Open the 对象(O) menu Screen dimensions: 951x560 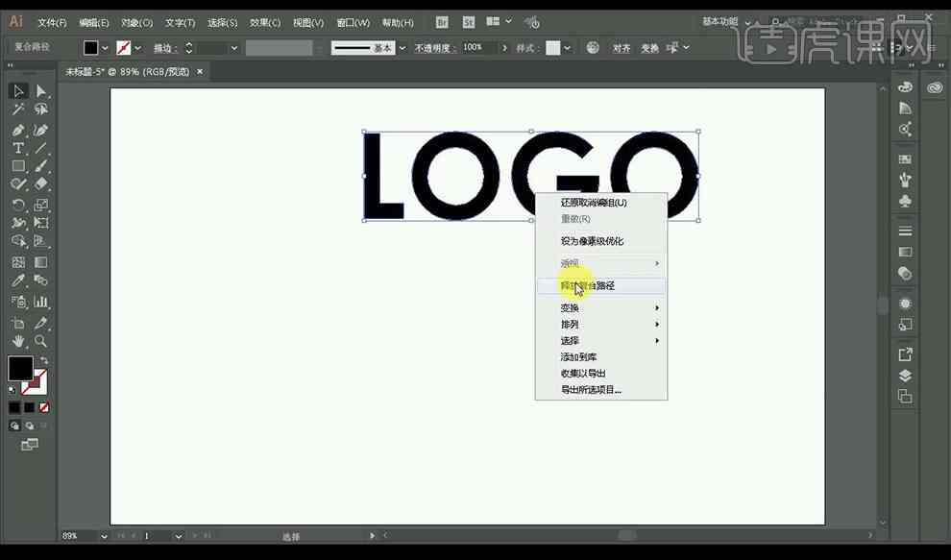point(136,22)
